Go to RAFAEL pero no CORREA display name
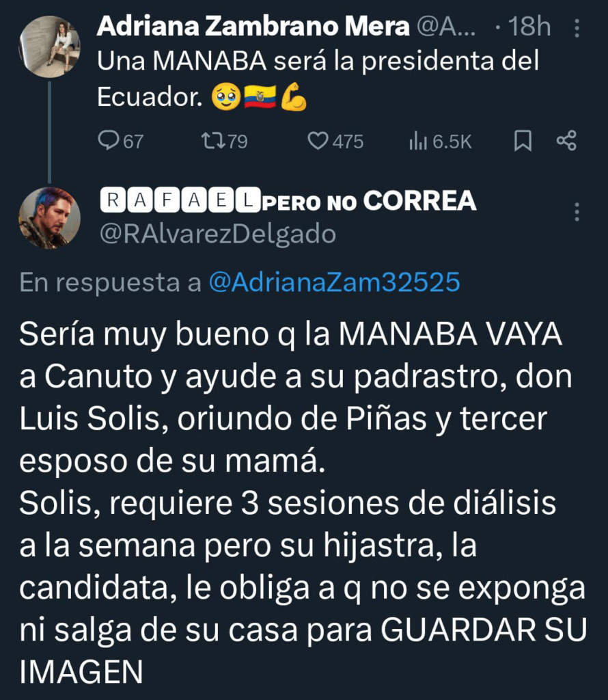This screenshot has width=608, height=700. click(288, 200)
